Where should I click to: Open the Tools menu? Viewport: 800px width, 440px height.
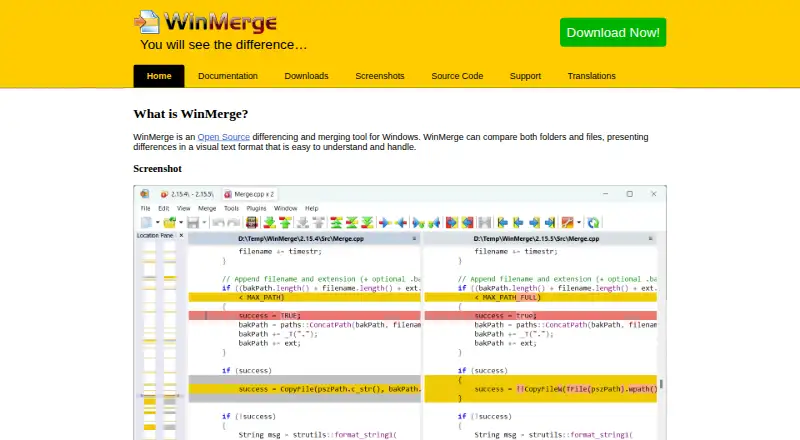tap(231, 208)
